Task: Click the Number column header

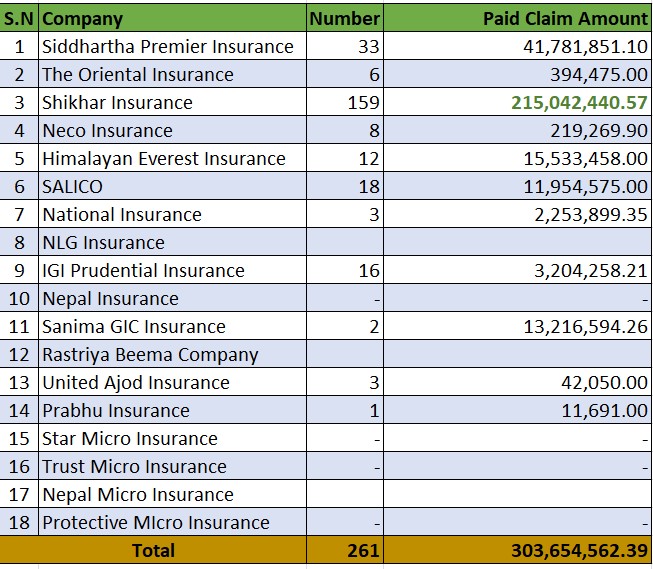Action: pos(344,19)
